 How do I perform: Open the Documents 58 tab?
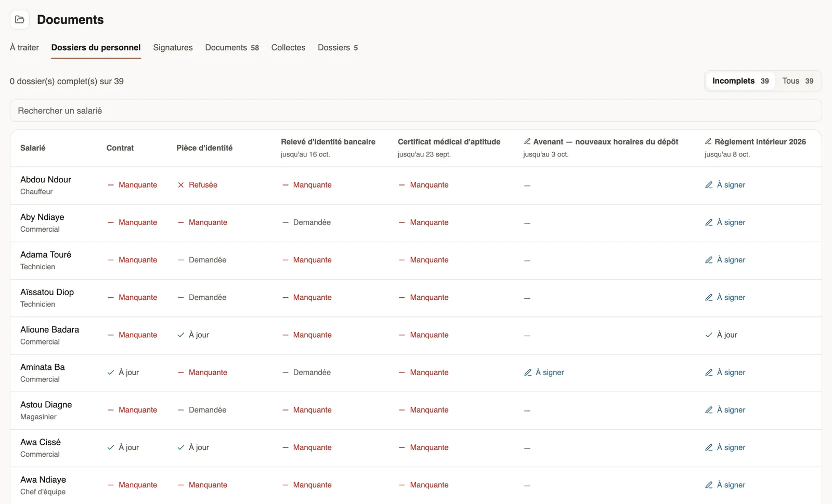coord(232,47)
